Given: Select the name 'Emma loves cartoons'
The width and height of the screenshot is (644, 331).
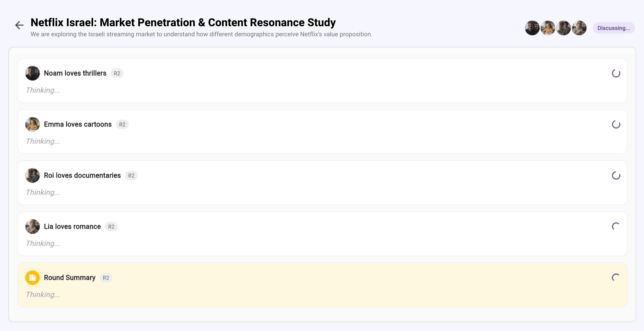Looking at the screenshot, I should [x=78, y=124].
